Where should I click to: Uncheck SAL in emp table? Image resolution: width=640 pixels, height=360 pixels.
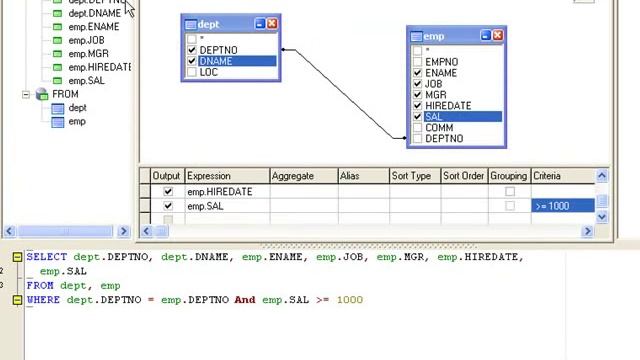coord(417,117)
